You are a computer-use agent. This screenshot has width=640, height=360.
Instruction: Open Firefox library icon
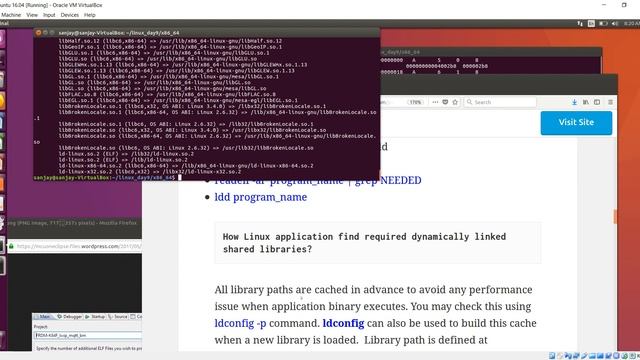point(586,102)
